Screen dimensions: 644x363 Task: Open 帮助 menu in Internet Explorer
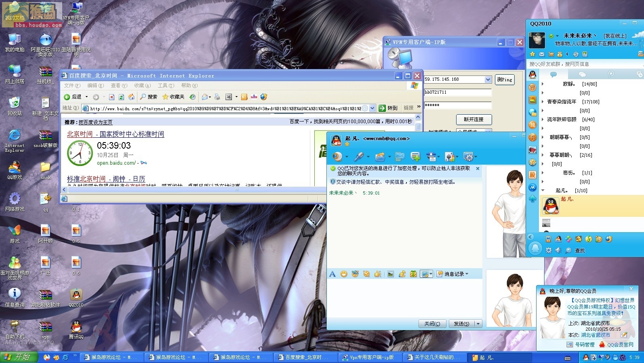(x=189, y=86)
